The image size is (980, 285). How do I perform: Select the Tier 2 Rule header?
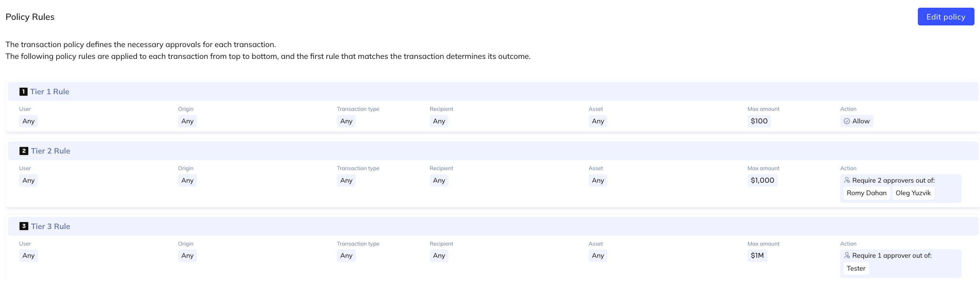pos(51,151)
